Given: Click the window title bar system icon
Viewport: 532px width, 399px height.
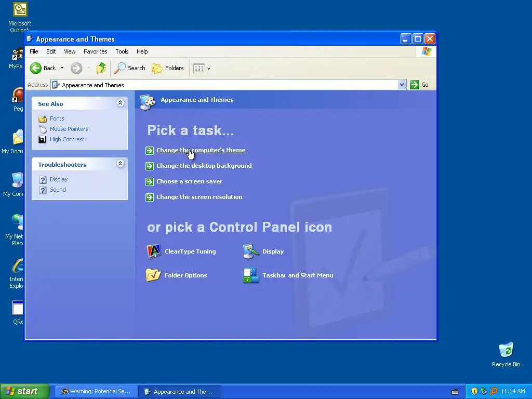Looking at the screenshot, I should click(x=30, y=38).
